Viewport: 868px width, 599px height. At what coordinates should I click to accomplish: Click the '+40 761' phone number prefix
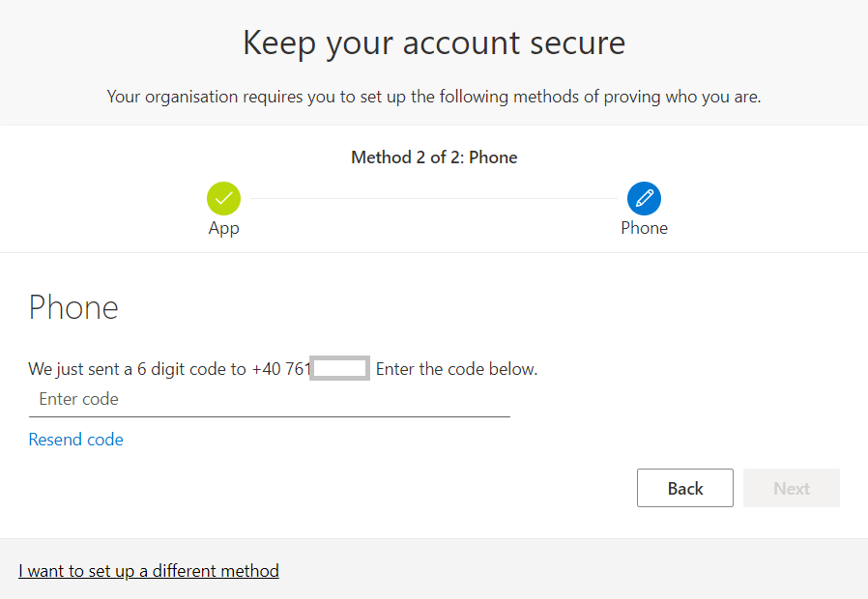pyautogui.click(x=281, y=369)
